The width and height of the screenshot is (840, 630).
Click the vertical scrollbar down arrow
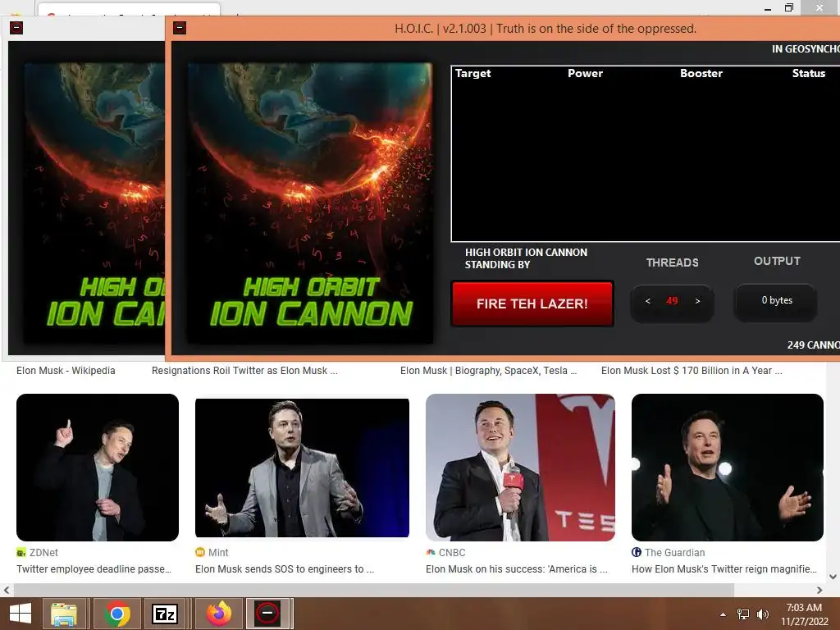pos(833,577)
